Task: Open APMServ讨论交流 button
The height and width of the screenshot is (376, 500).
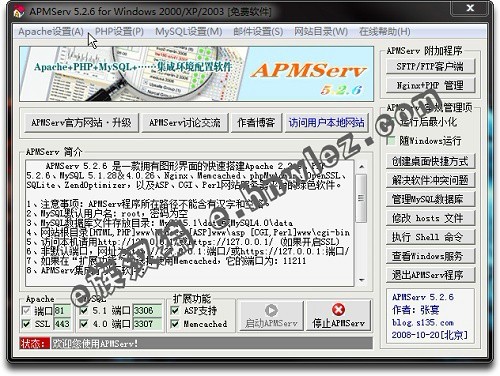Action: [x=185, y=123]
